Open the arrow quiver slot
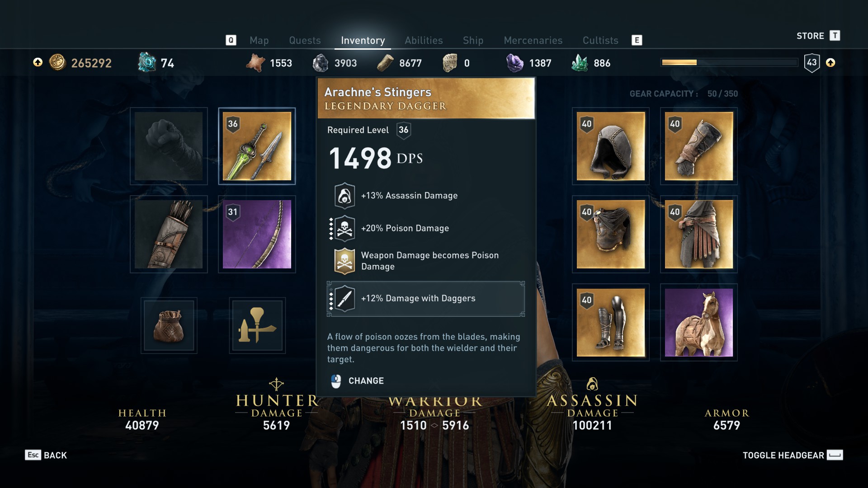Viewport: 868px width, 488px height. (169, 234)
